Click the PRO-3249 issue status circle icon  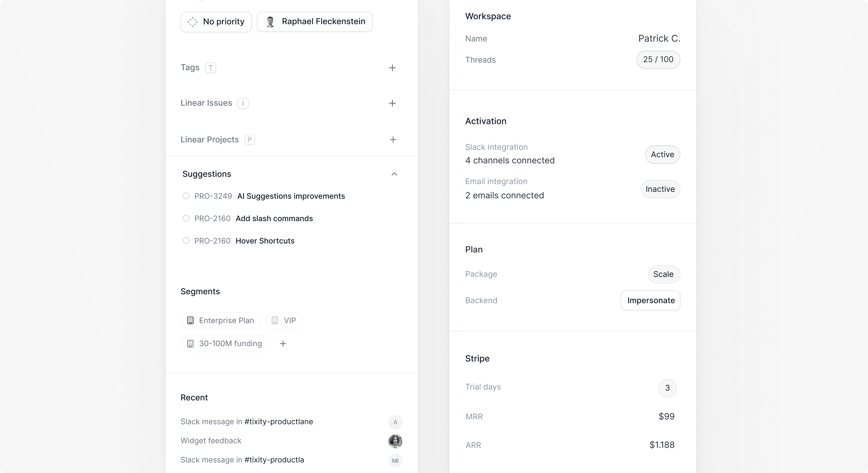[186, 196]
